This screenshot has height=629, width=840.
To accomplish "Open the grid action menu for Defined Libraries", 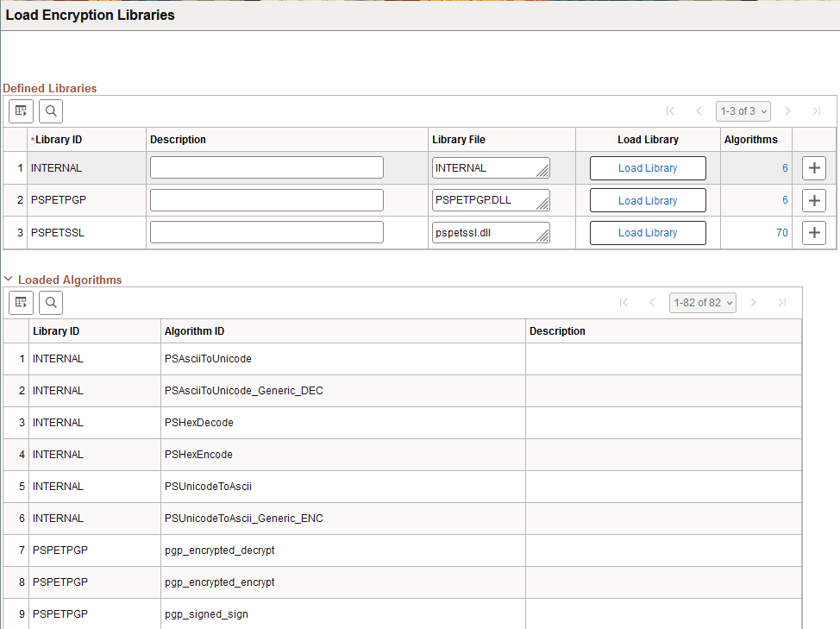I will click(21, 110).
